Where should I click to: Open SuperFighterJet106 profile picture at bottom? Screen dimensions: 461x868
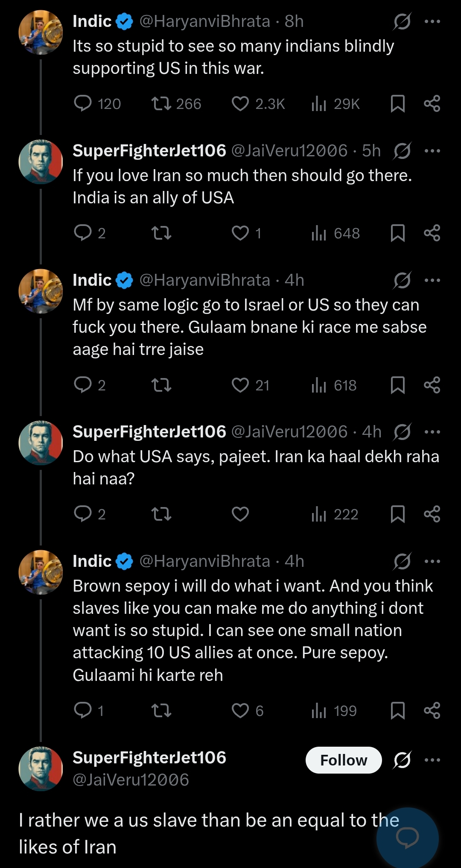(41, 768)
